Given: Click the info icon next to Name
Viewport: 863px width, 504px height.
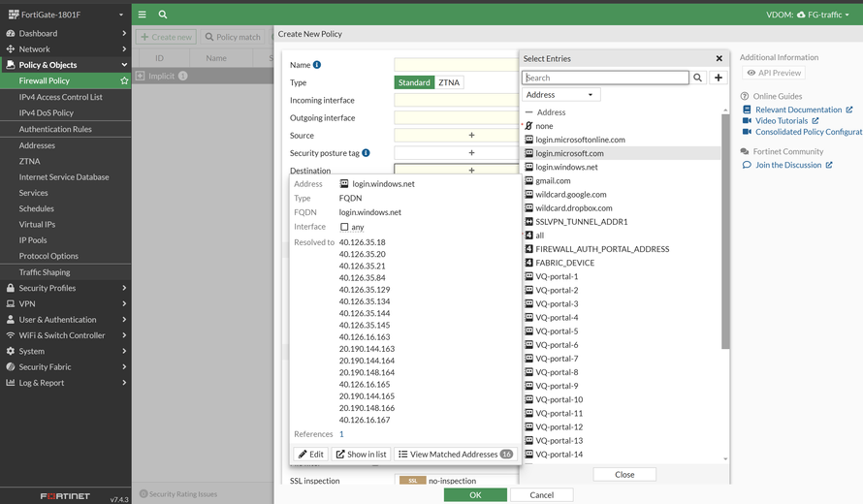Looking at the screenshot, I should 317,65.
